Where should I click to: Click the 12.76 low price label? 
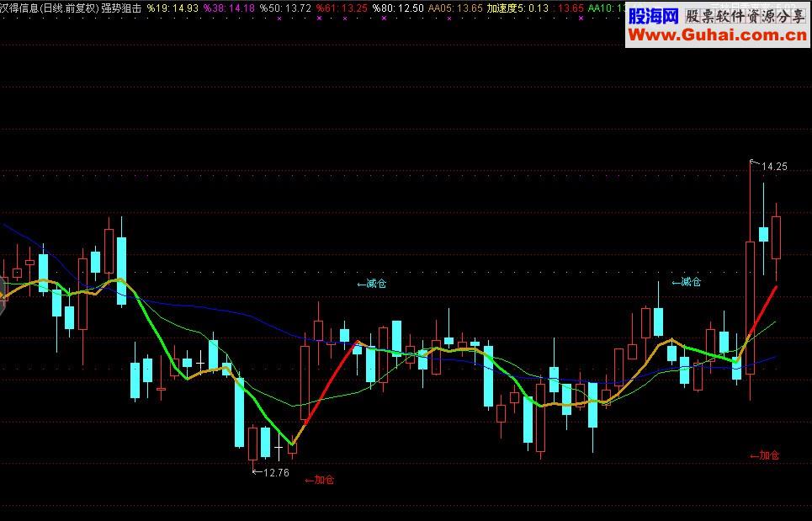tap(276, 472)
